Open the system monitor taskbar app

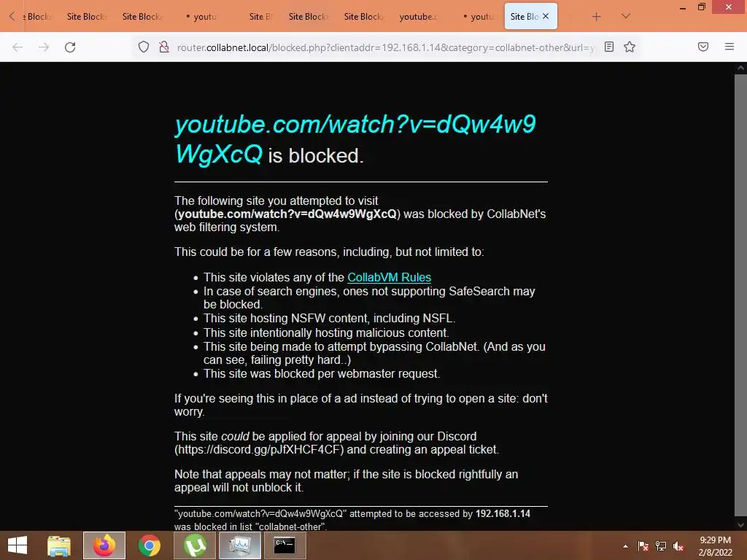point(239,545)
